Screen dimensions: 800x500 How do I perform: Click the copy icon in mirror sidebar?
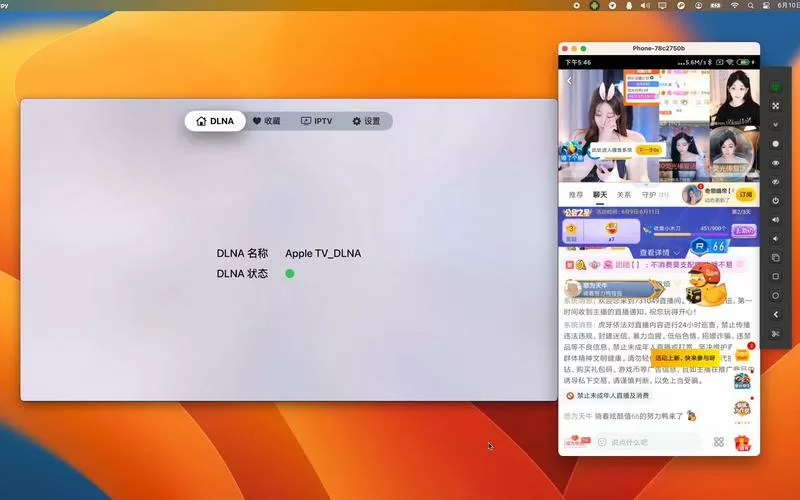pyautogui.click(x=776, y=258)
